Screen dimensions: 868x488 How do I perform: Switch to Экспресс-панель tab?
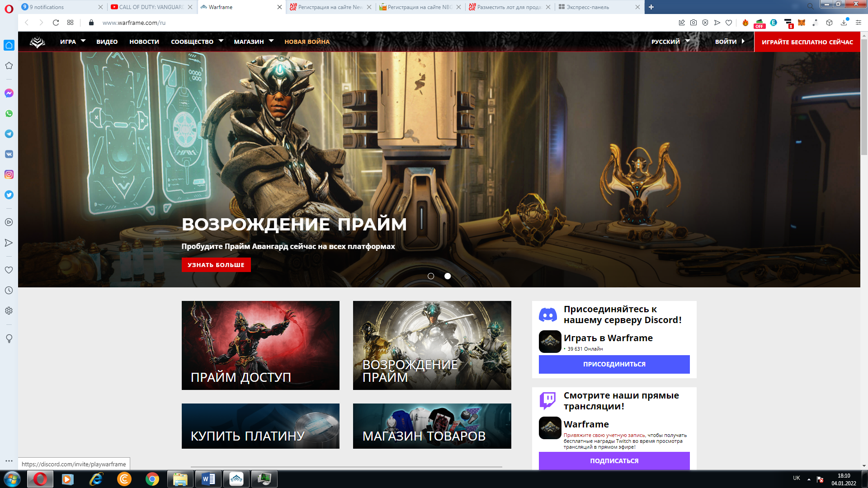[x=599, y=7]
